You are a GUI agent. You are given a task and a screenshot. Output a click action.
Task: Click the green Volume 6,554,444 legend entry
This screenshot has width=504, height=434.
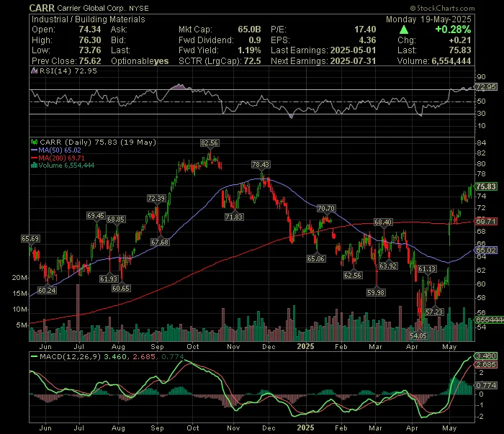click(x=63, y=166)
